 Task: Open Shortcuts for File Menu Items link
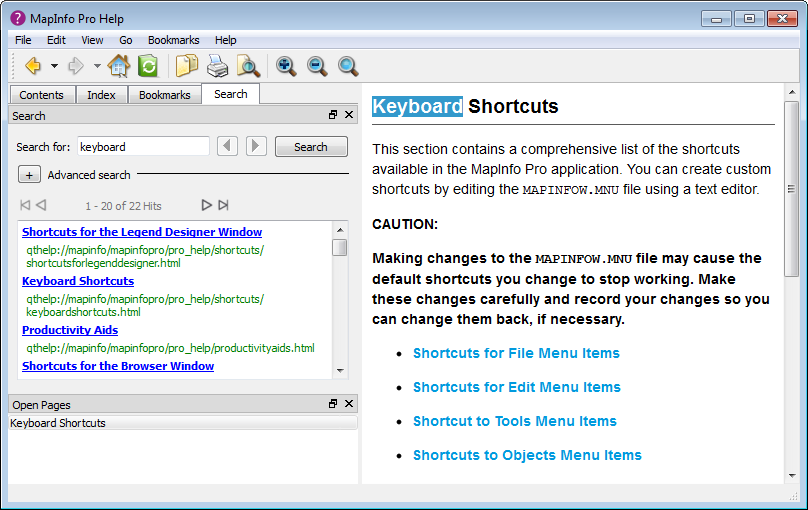516,353
